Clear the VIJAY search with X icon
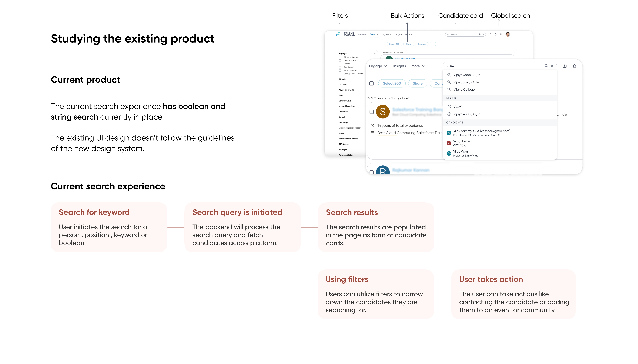 (x=552, y=66)
